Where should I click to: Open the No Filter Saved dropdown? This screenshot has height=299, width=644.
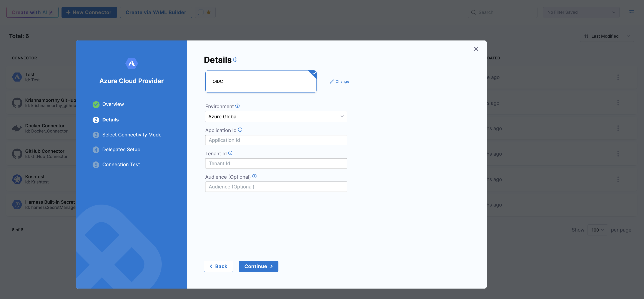tap(581, 12)
